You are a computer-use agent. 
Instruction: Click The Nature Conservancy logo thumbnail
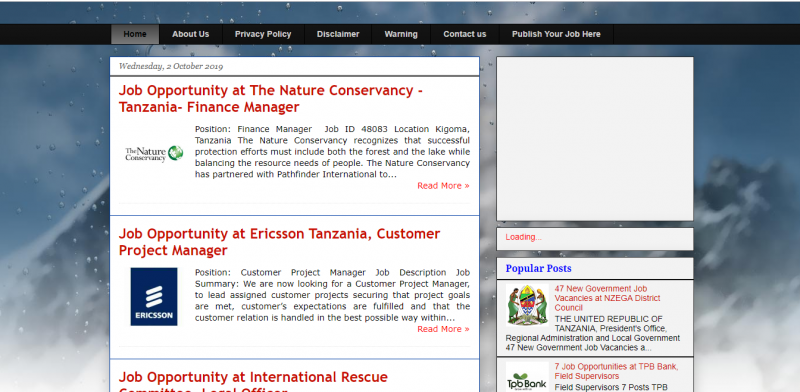[x=154, y=153]
